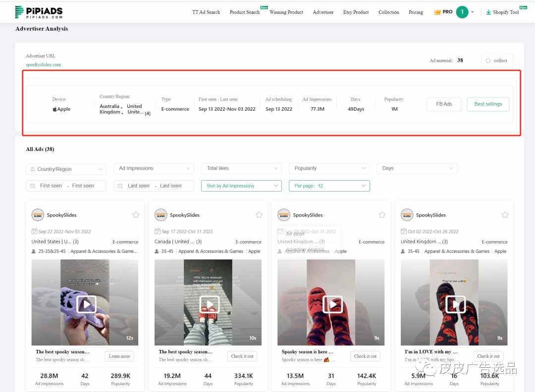The width and height of the screenshot is (535, 392).
Task: Open the Ad Impressions filter dropdown
Action: 154,168
